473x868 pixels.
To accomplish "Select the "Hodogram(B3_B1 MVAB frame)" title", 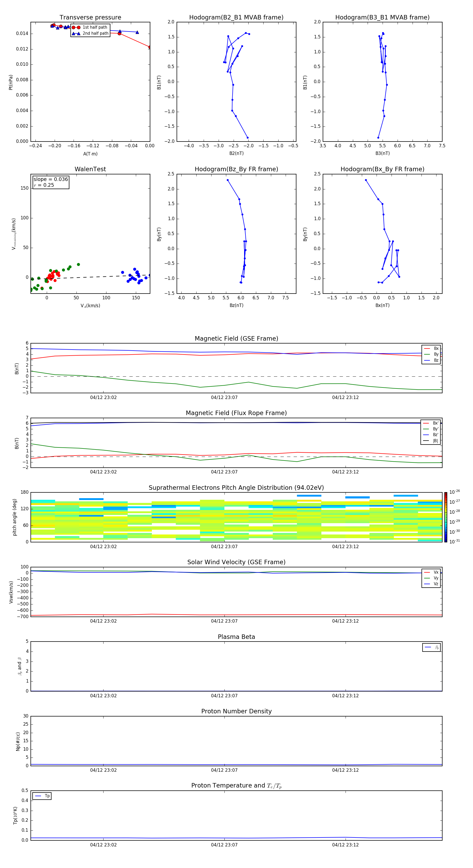I will point(382,18).
